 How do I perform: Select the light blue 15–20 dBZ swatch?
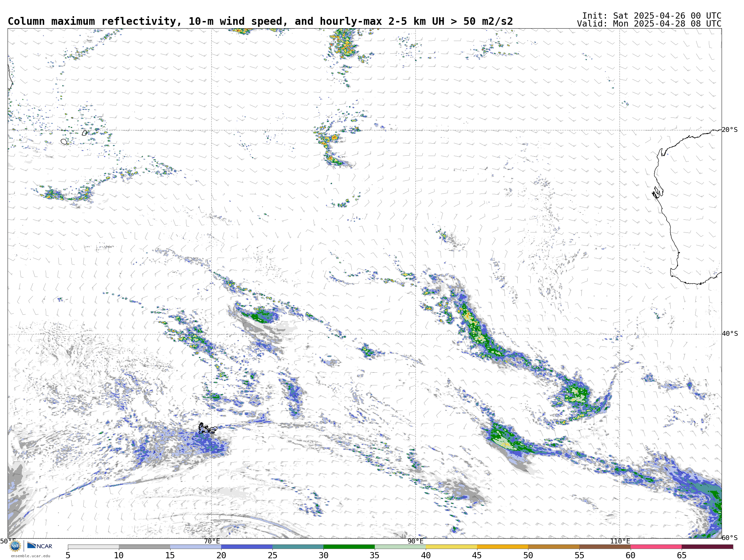tap(196, 547)
